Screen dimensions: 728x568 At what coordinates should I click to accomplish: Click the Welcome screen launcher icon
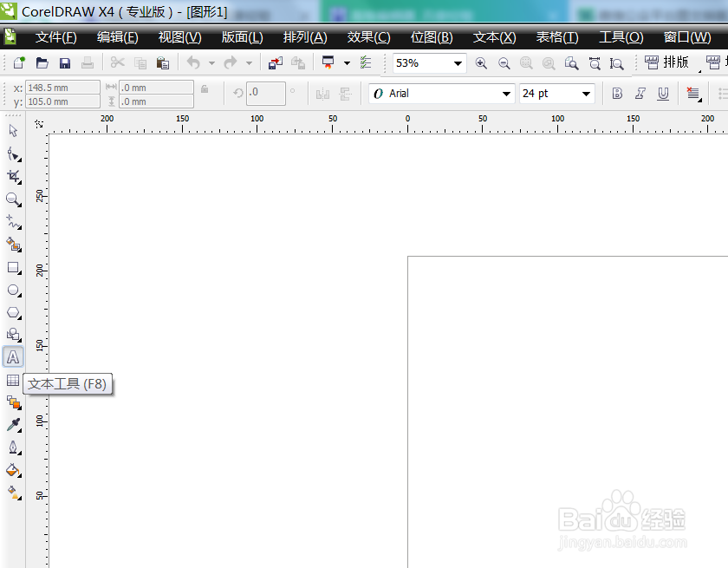click(328, 62)
